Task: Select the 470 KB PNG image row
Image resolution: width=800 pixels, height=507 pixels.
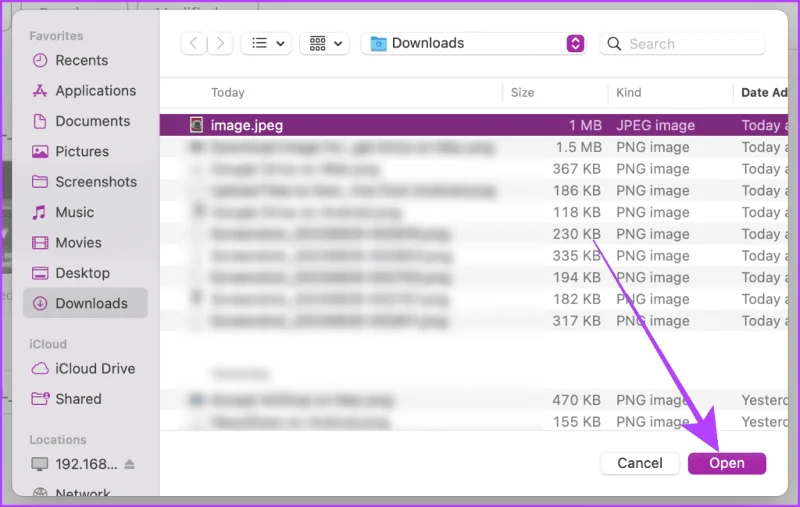Action: coord(473,400)
